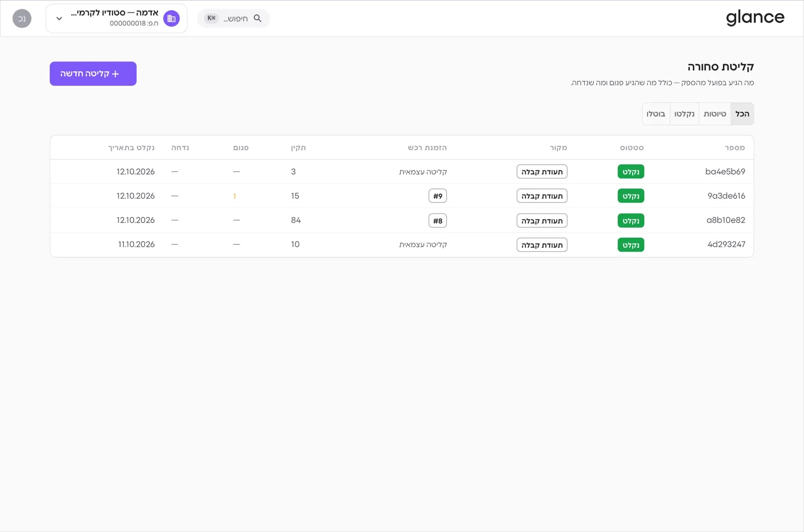Click the valid quantity 84
Viewport: 804px width, 532px height.
click(296, 220)
